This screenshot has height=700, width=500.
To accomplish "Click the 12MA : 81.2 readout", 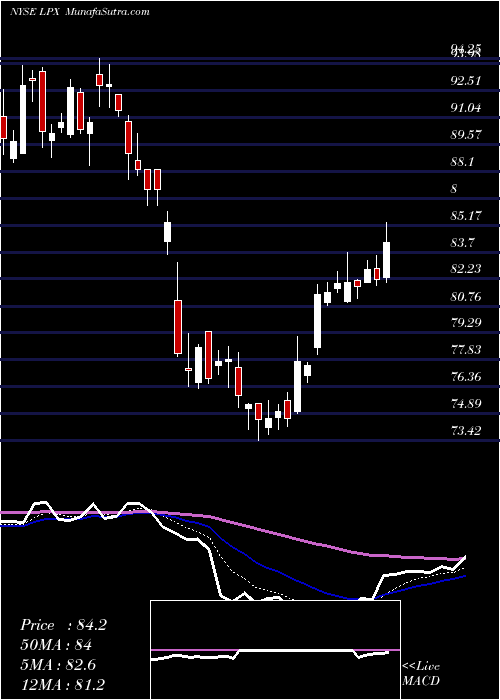I will [x=63, y=684].
